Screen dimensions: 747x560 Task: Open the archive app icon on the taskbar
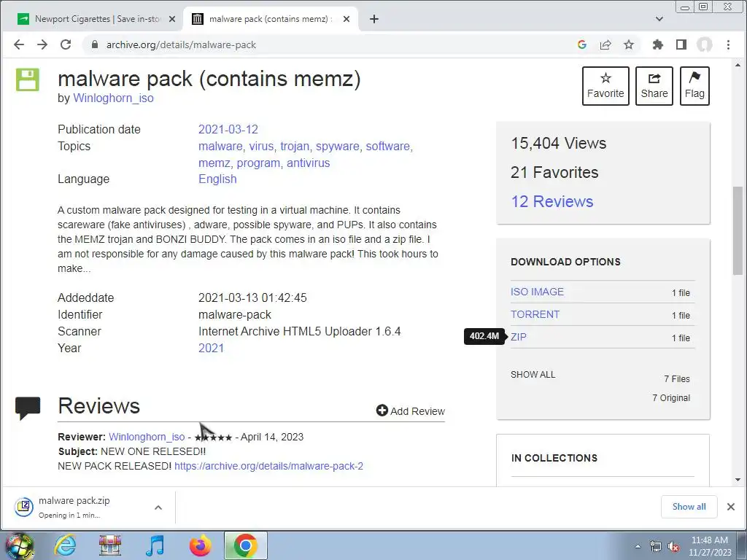pos(110,545)
